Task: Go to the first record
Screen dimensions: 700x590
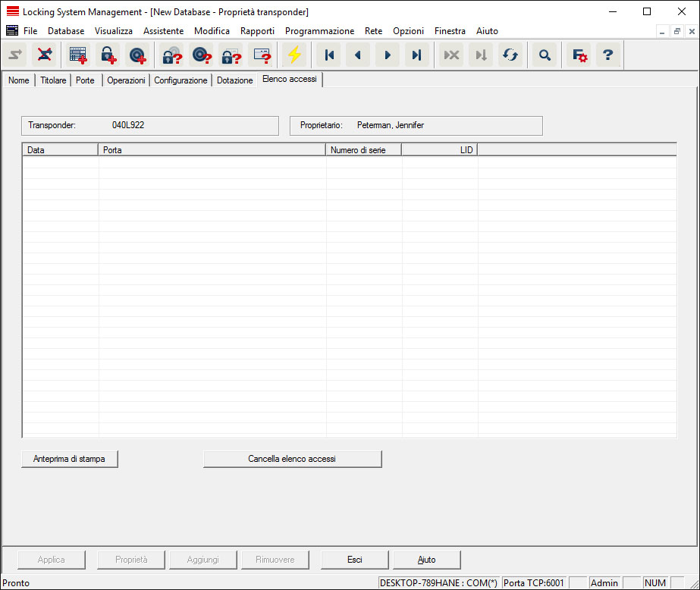Action: 329,55
